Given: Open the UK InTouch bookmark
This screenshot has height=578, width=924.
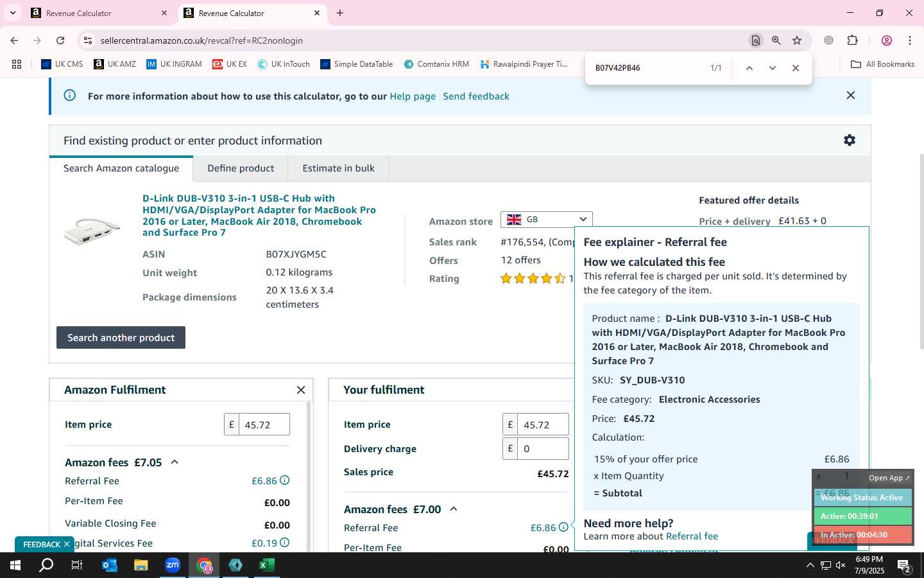Looking at the screenshot, I should point(284,64).
